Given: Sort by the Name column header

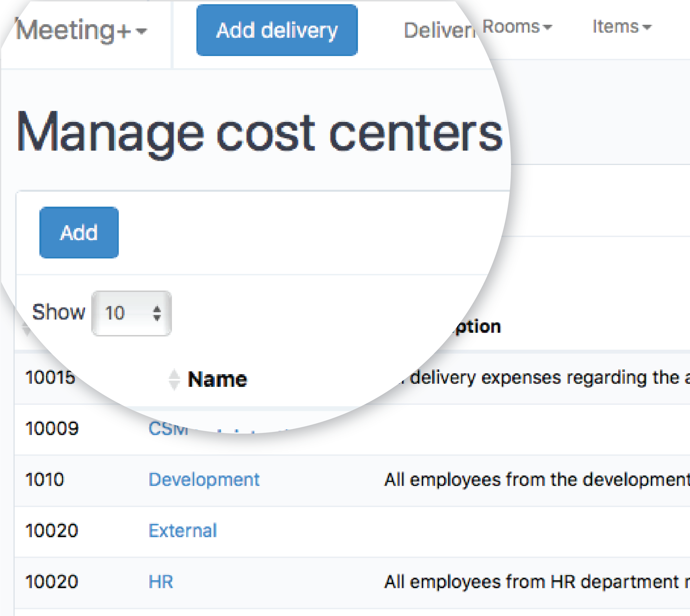Looking at the screenshot, I should [217, 379].
